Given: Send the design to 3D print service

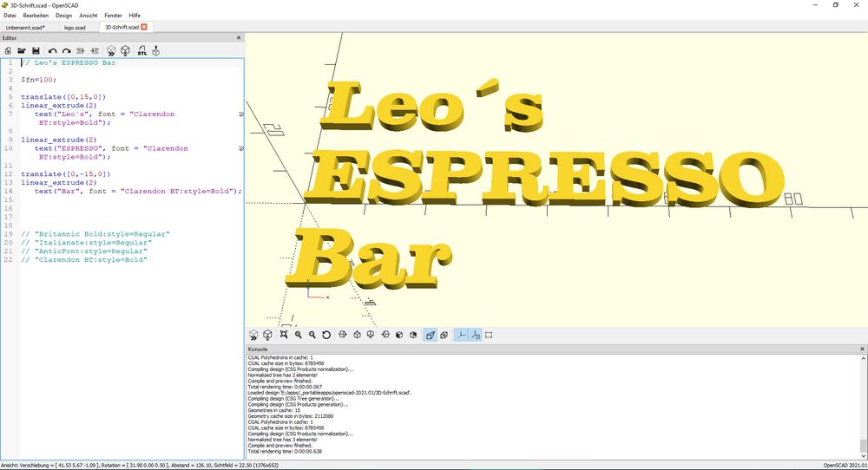Looking at the screenshot, I should click(x=156, y=51).
